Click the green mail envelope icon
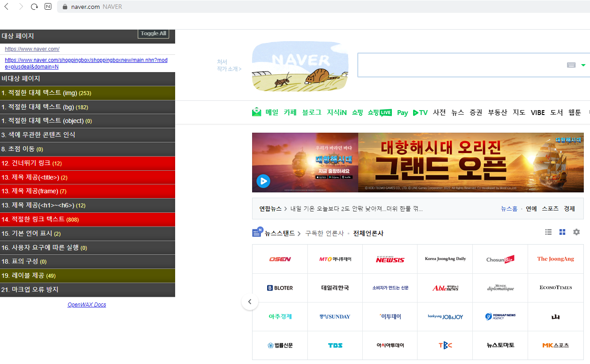The height and width of the screenshot is (364, 590). point(257,112)
